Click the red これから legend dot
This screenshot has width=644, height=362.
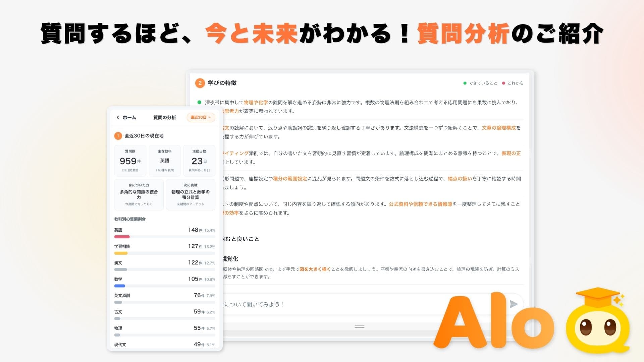[503, 83]
